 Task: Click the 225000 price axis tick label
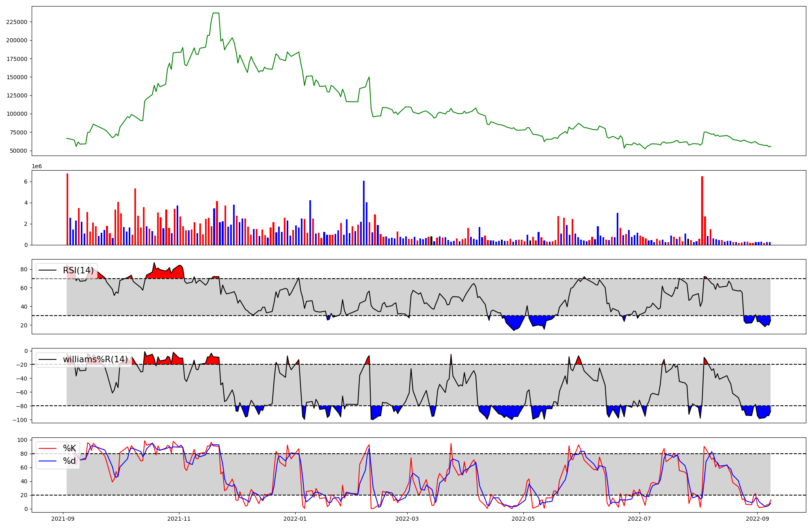pyautogui.click(x=17, y=22)
